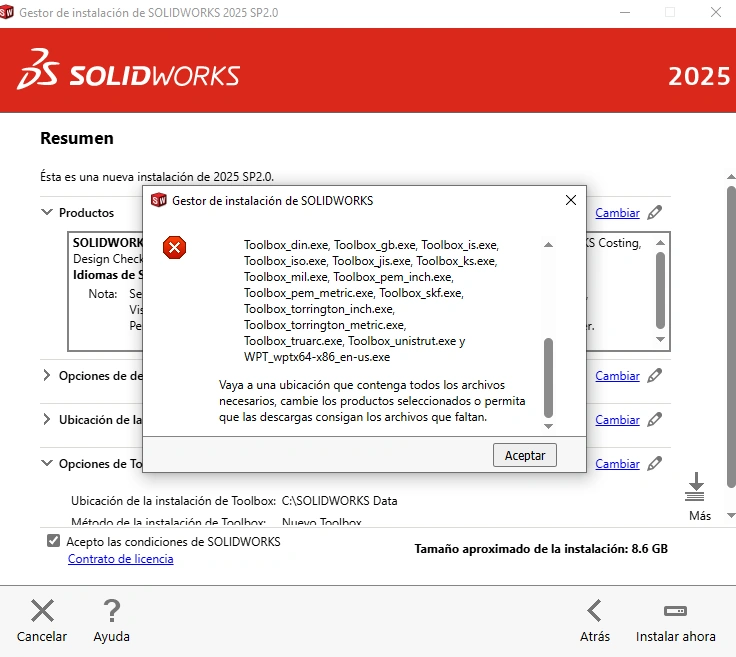This screenshot has width=736, height=657.
Task: Click 'Ésta es una nueva instalación' text
Action: point(157,177)
